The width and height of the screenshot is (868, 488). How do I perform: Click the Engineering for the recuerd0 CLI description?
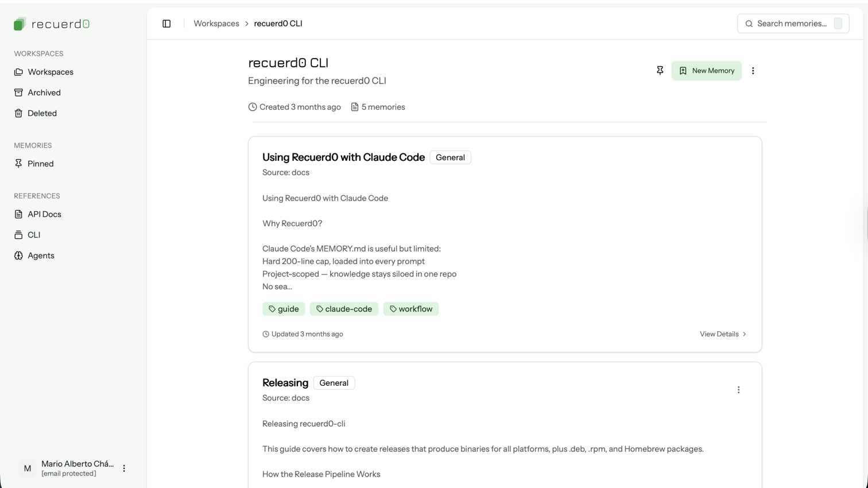click(317, 81)
